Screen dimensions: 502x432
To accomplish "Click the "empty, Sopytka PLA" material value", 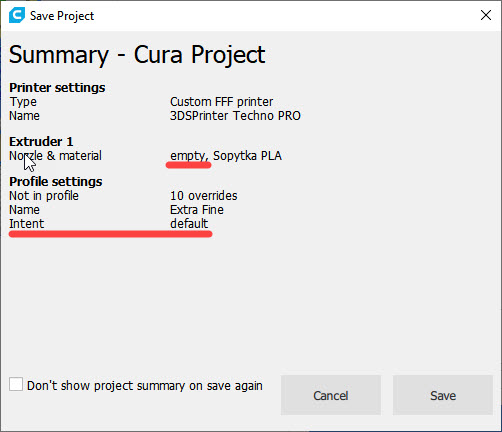I will coord(226,156).
